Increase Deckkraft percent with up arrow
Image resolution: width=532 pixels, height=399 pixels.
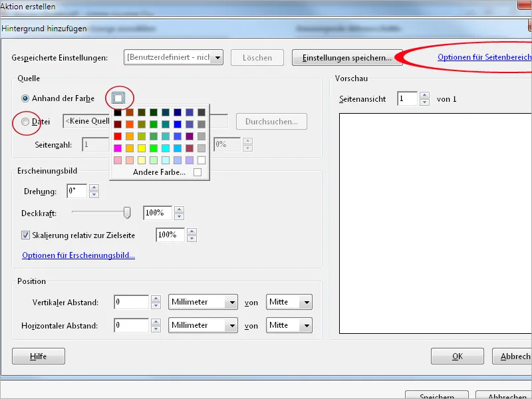(179, 209)
